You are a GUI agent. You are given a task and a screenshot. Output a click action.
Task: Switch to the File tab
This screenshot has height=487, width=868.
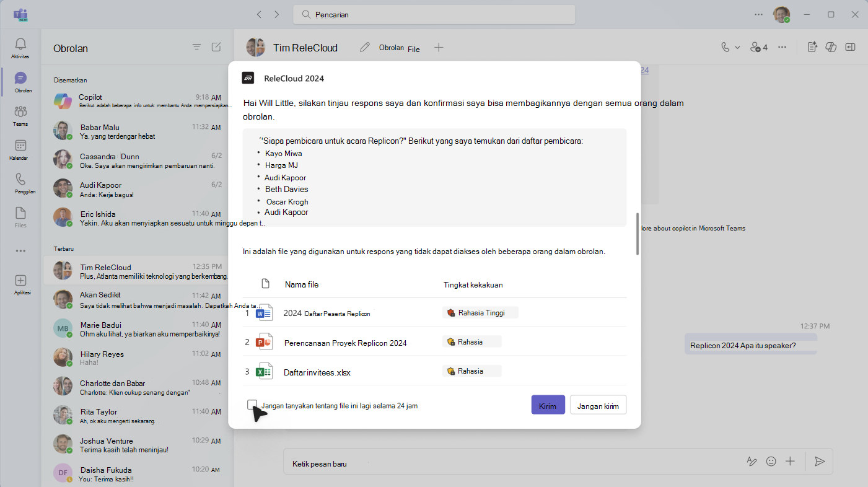click(414, 49)
